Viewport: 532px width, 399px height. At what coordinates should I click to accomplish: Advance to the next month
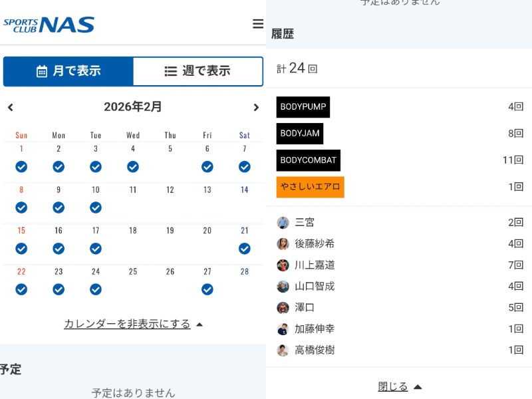(x=256, y=107)
